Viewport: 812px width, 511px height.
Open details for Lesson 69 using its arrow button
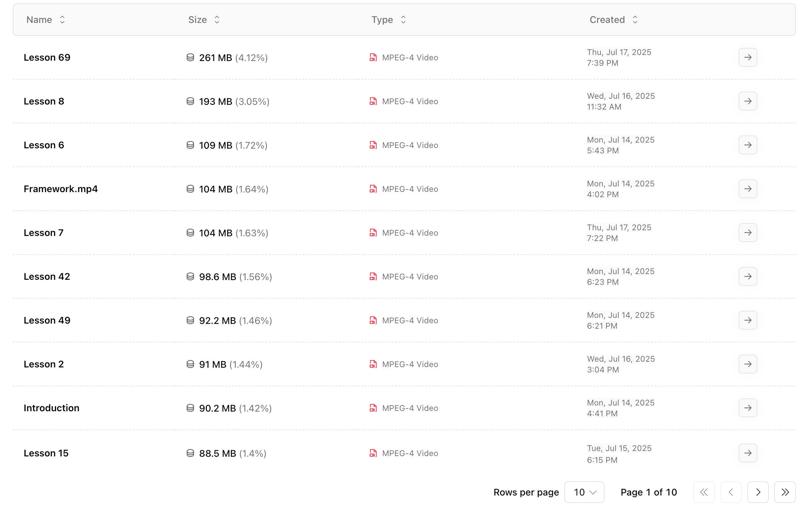(x=748, y=57)
